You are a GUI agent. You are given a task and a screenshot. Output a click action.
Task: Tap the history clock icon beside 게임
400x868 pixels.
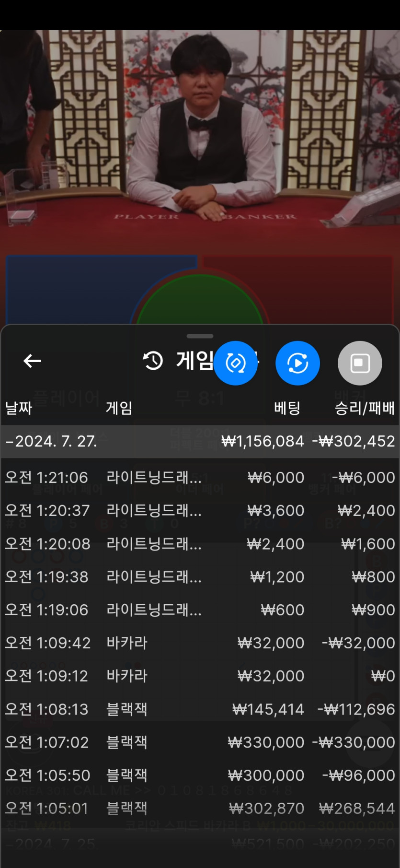(x=153, y=361)
